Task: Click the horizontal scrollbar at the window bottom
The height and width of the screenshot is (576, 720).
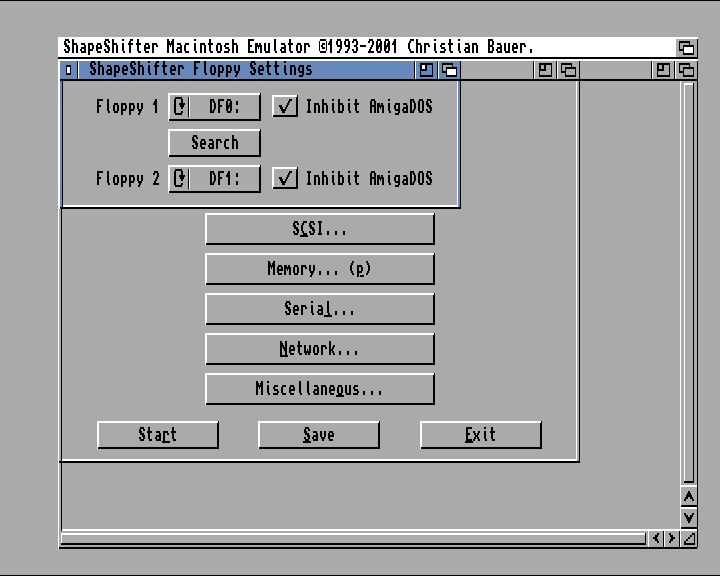Action: [x=352, y=538]
